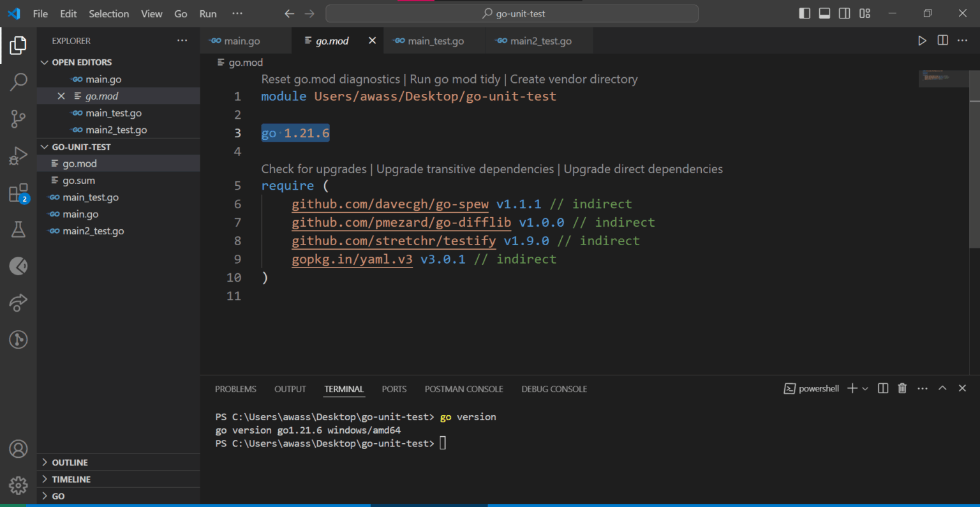Screen dimensions: 980x507
Task: Toggle the secondary side bar layout button
Action: (844, 13)
